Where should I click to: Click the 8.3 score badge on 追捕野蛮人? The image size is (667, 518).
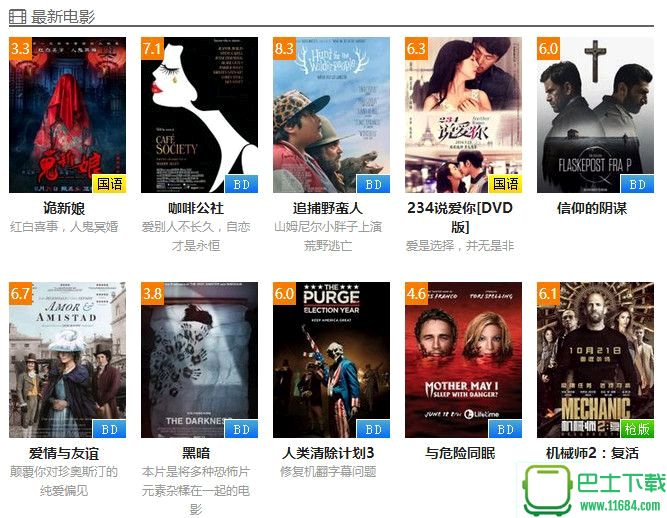[x=284, y=48]
